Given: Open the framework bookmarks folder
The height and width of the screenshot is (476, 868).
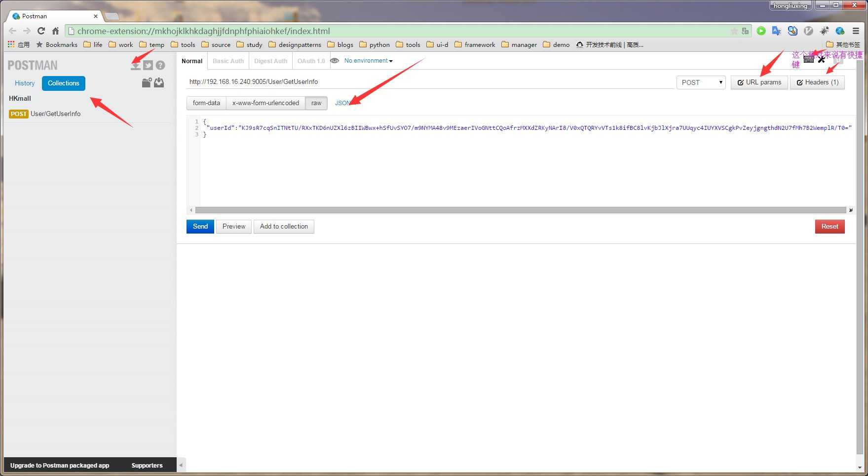Looking at the screenshot, I should pos(475,44).
